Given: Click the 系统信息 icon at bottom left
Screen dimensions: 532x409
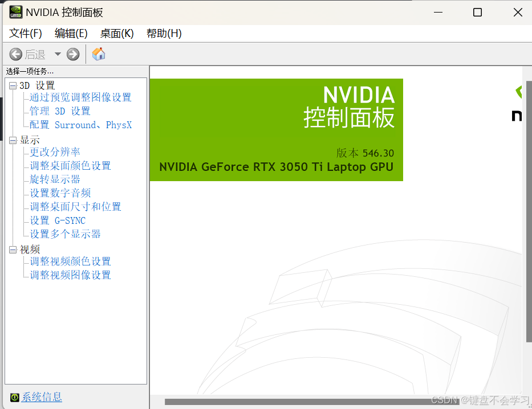Looking at the screenshot, I should pyautogui.click(x=15, y=397).
